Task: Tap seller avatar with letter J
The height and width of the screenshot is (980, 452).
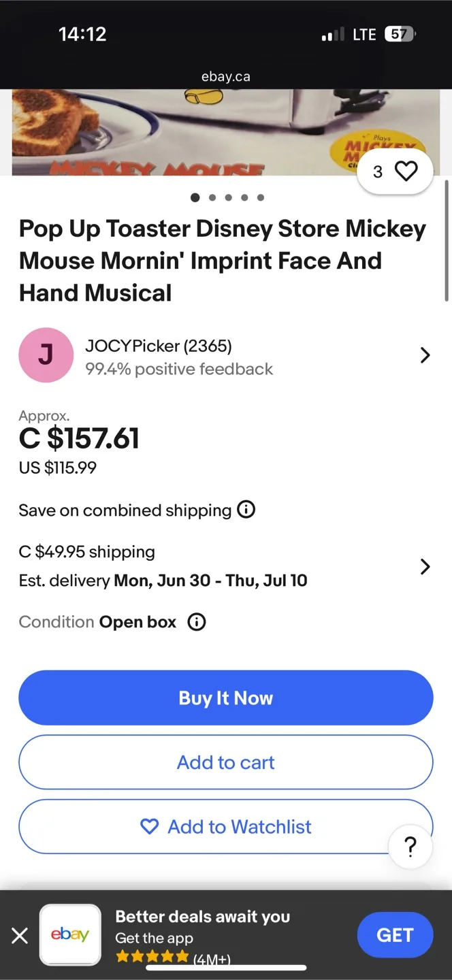Action: pyautogui.click(x=46, y=355)
